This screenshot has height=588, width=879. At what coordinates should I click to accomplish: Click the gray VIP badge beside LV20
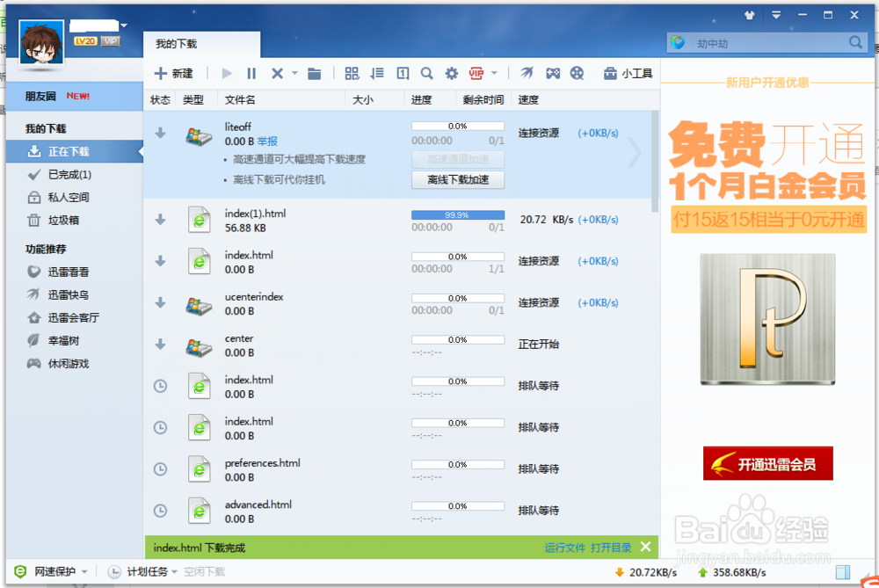pyautogui.click(x=111, y=41)
